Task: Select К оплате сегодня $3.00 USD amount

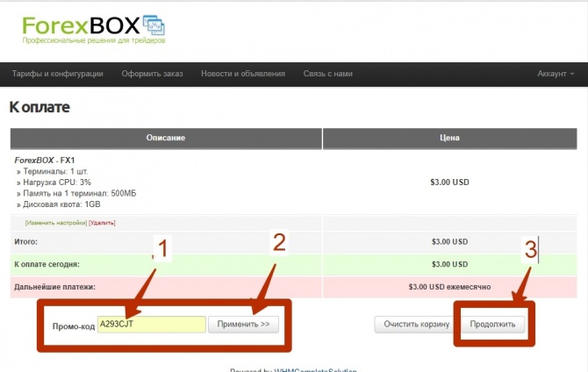Action: [449, 264]
